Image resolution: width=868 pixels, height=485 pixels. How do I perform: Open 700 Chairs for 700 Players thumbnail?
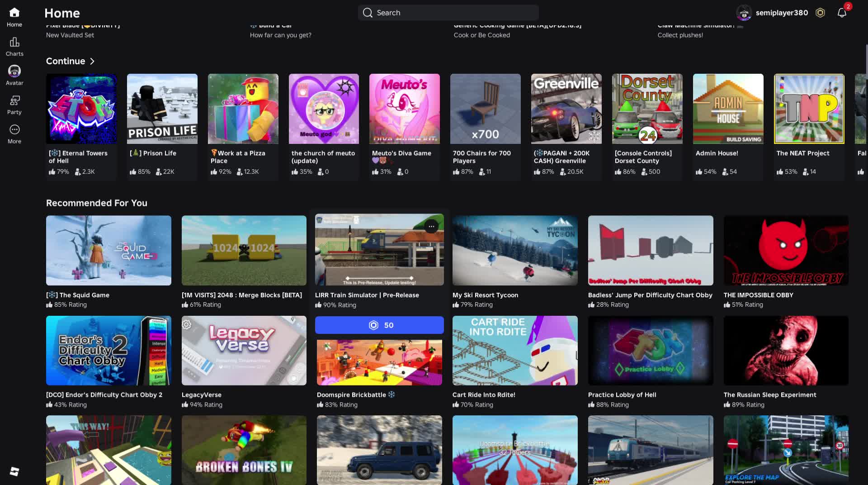[486, 109]
